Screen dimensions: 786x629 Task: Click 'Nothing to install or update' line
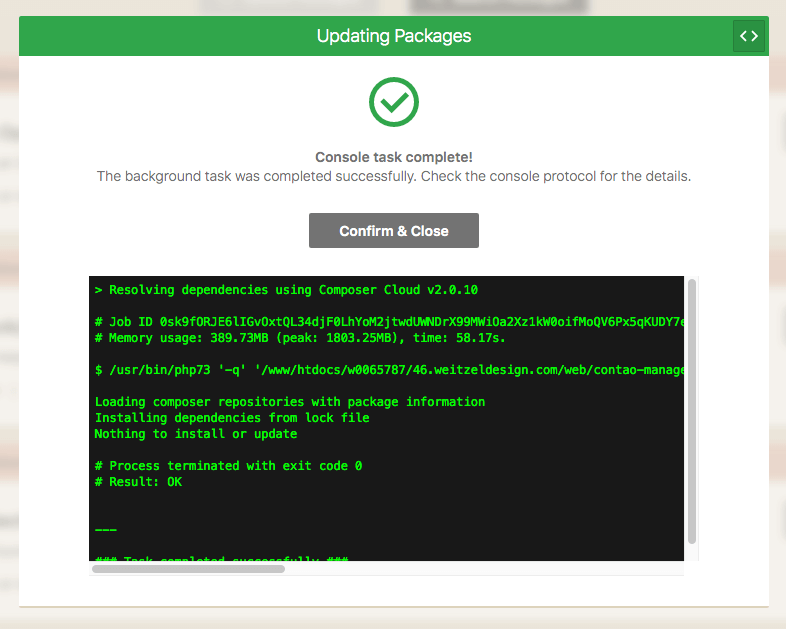pos(196,434)
